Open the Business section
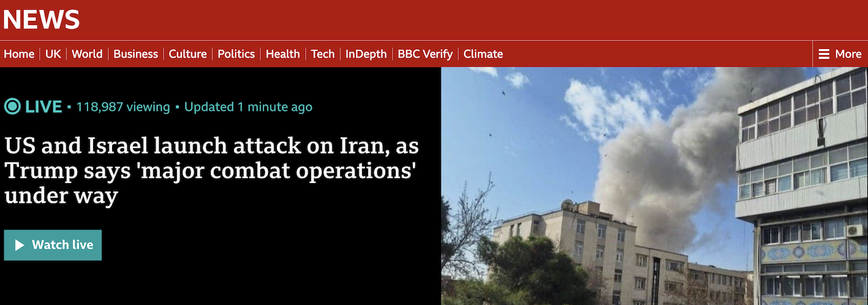The width and height of the screenshot is (868, 305). click(136, 54)
